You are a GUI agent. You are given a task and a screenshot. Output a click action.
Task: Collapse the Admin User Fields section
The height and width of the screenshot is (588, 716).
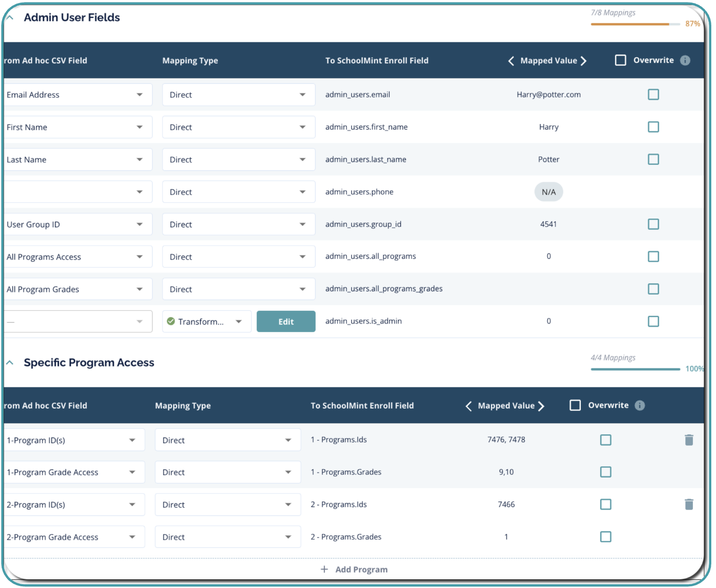coord(10,18)
